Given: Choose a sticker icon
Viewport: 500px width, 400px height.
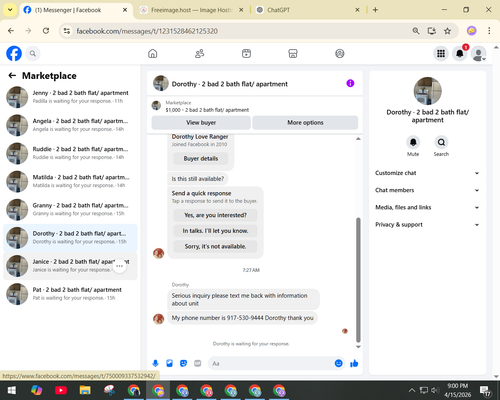Looking at the screenshot, I should [183, 363].
